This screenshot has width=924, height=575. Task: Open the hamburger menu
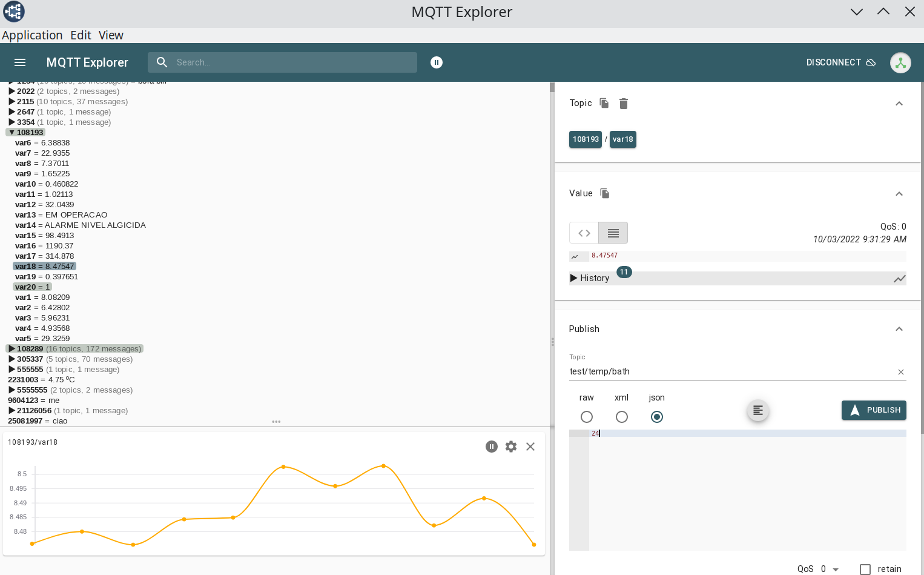pyautogui.click(x=20, y=62)
